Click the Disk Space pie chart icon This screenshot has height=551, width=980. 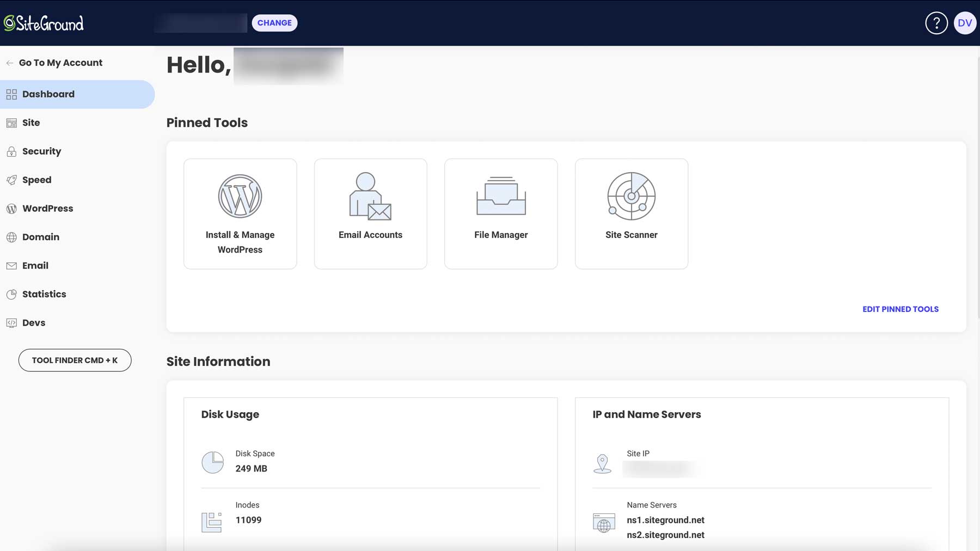212,461
